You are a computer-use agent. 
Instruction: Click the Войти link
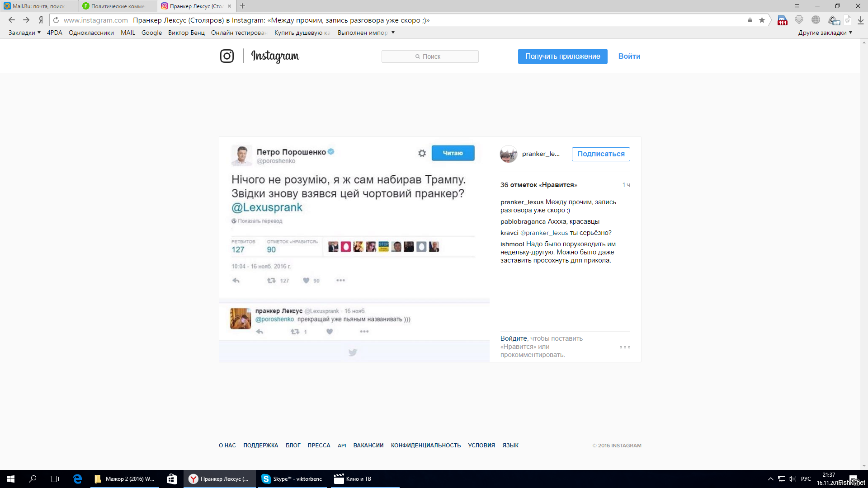629,56
